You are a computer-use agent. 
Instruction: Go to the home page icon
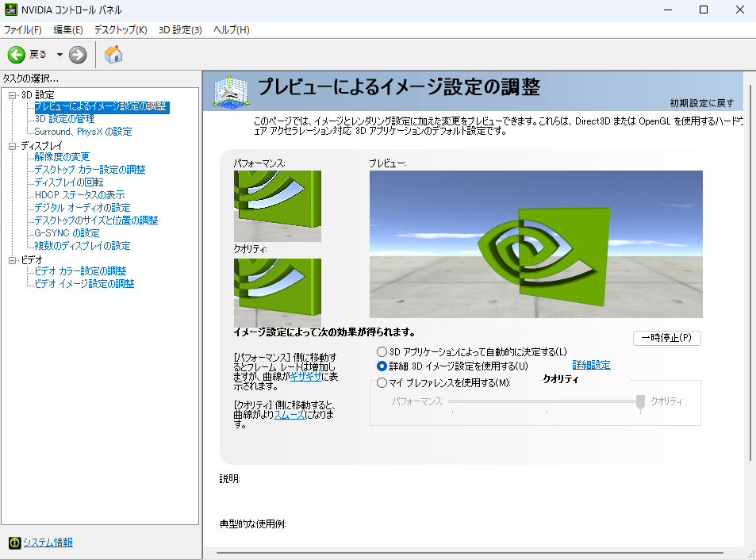point(113,55)
